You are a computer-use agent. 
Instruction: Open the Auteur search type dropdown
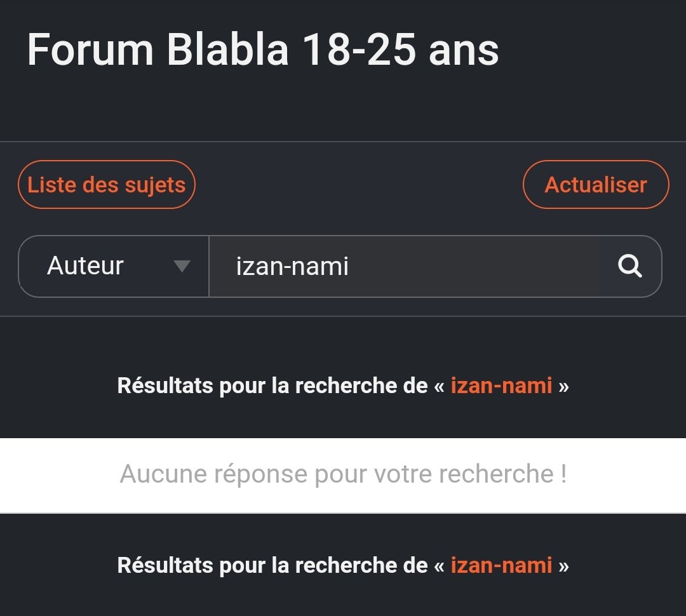[114, 266]
